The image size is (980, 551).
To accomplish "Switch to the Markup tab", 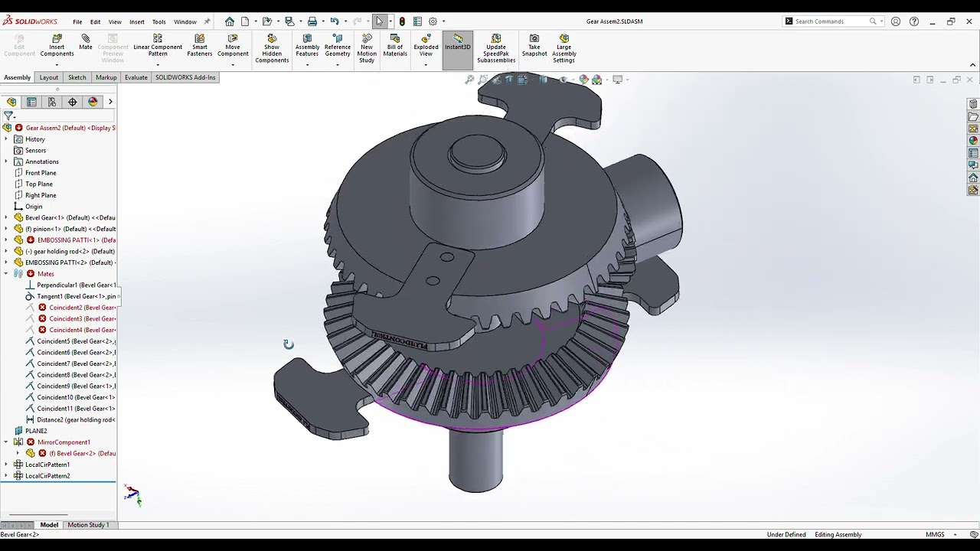I will tap(106, 77).
